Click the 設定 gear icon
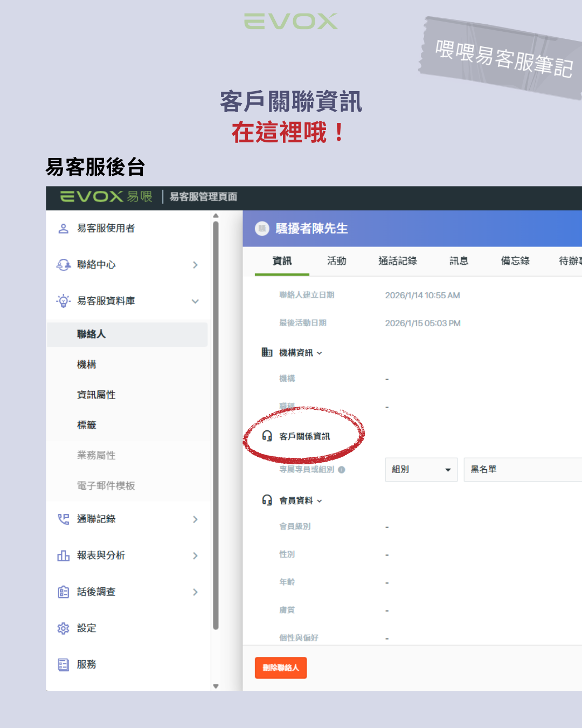This screenshot has height=728, width=582. [x=63, y=628]
